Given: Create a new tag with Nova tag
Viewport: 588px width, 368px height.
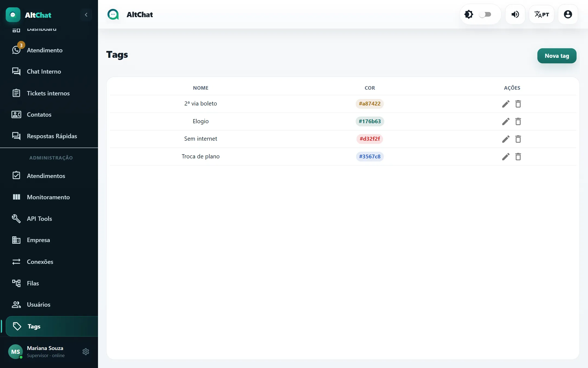Looking at the screenshot, I should point(557,56).
